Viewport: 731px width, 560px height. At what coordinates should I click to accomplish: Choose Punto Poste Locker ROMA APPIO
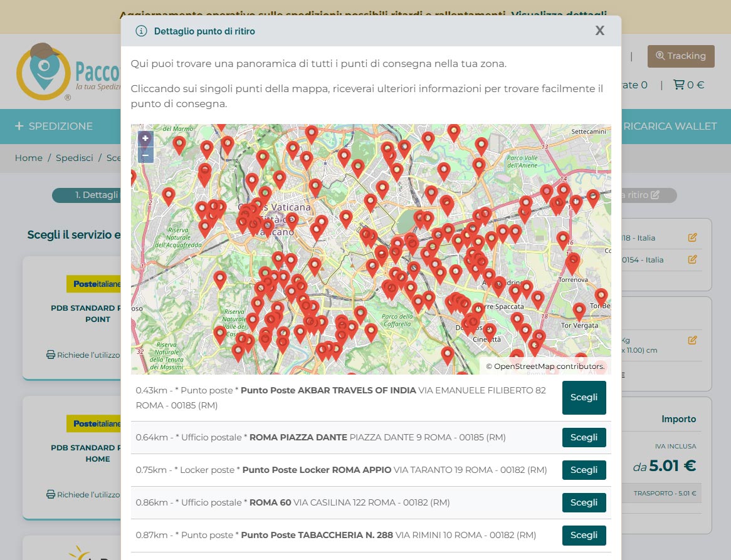click(x=584, y=470)
